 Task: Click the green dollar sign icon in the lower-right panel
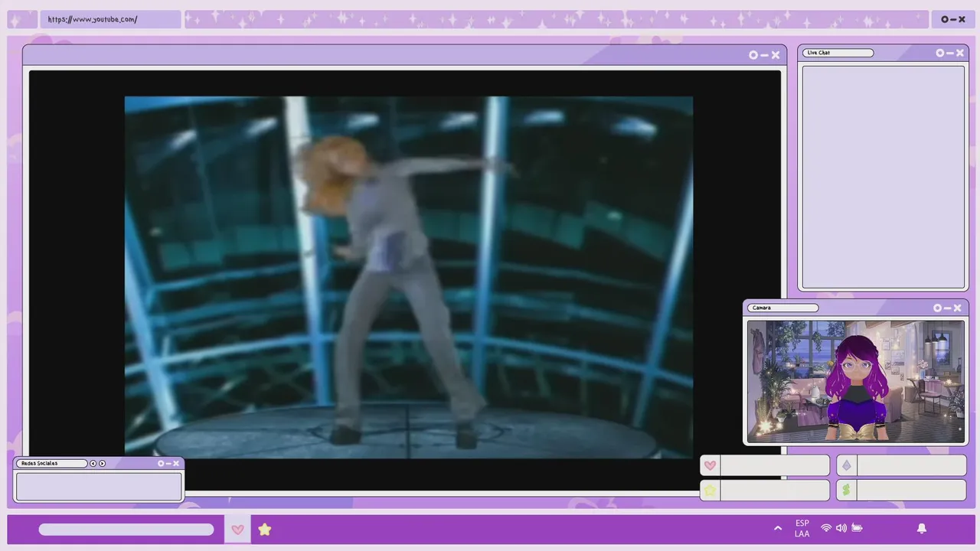(x=846, y=491)
